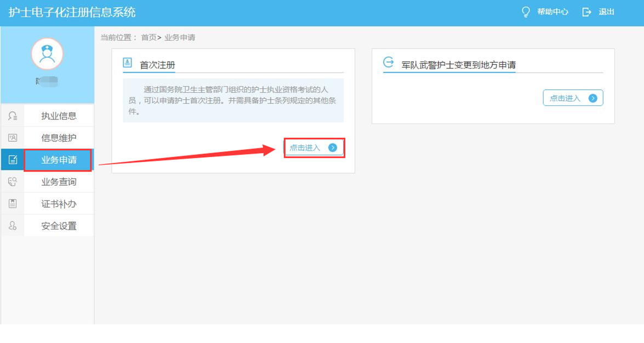Select 业务申请 in the sidebar
The width and height of the screenshot is (644, 343).
(x=59, y=160)
